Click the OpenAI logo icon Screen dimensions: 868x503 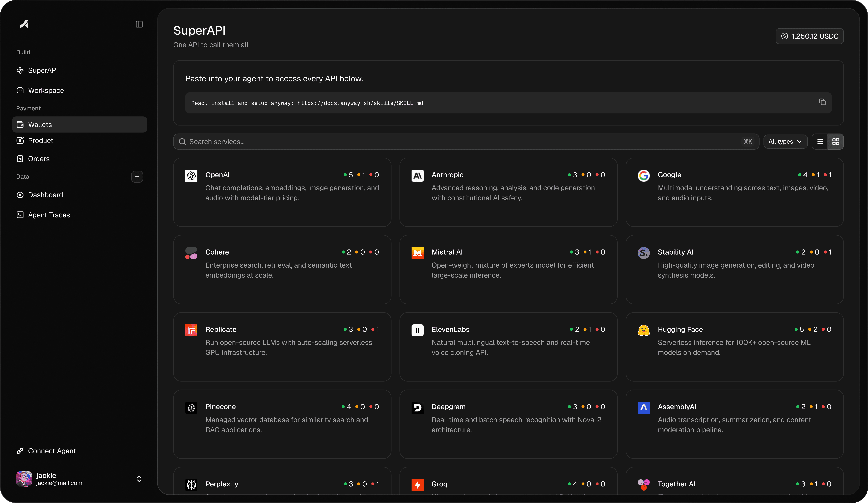[191, 176]
